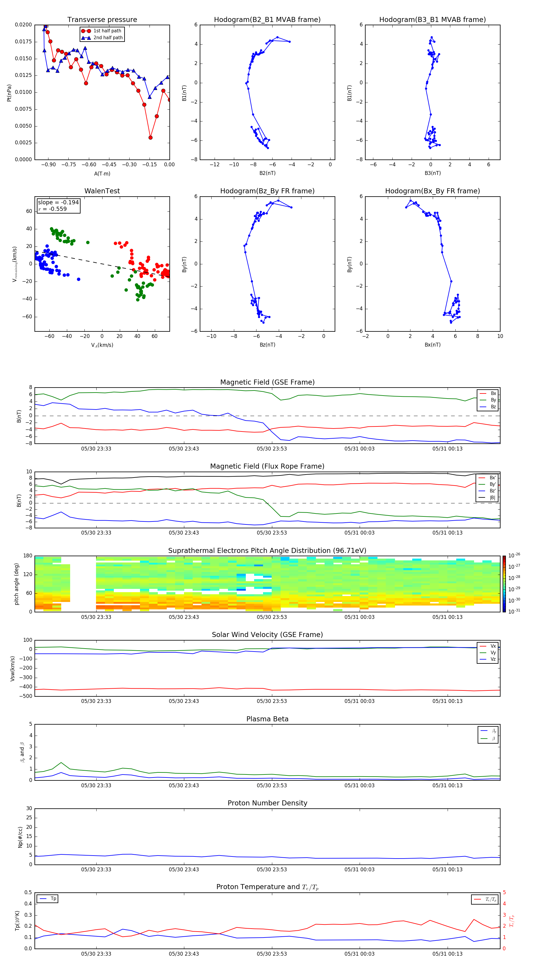Viewport: 535px width, 980px height.
Task: Click the Magnetic Field (GSE Frame) title
Action: click(x=267, y=382)
